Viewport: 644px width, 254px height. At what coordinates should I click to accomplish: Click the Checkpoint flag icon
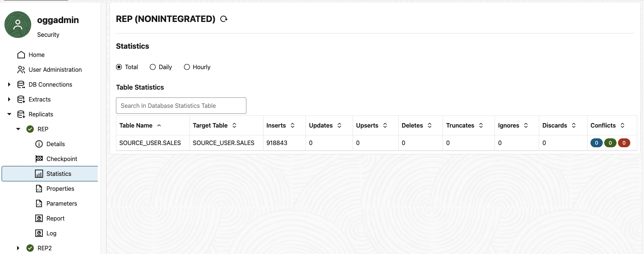pos(39,159)
